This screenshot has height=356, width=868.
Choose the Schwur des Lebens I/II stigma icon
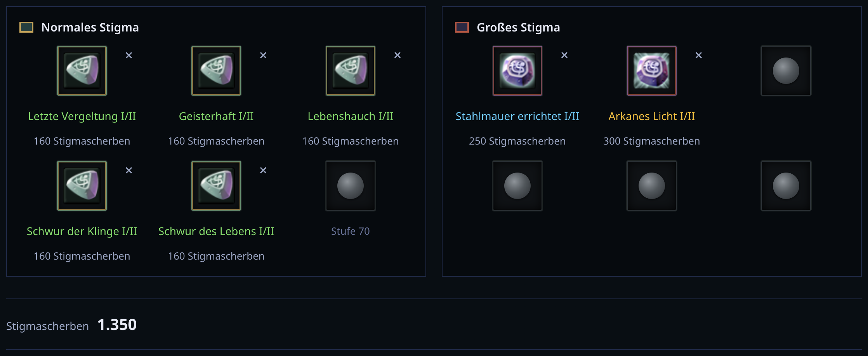216,186
